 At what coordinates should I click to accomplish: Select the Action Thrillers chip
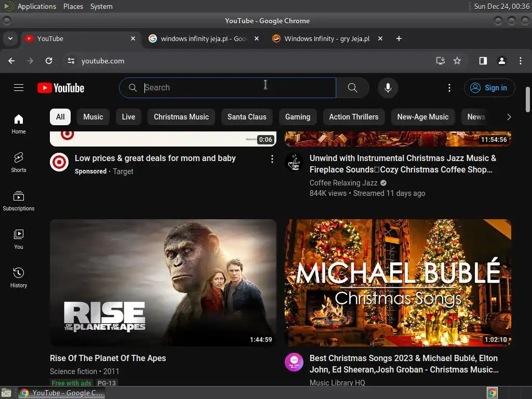(x=353, y=117)
